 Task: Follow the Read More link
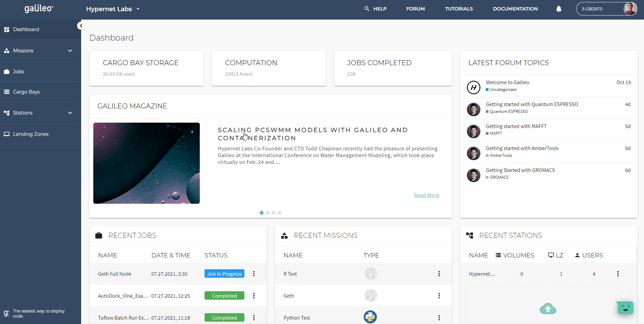click(427, 195)
